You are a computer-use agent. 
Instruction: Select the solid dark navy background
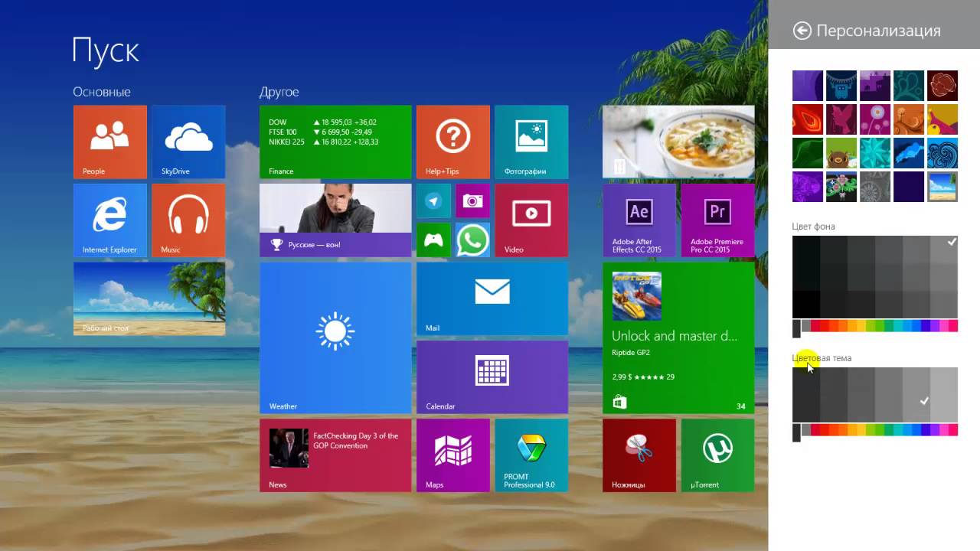[x=909, y=187]
